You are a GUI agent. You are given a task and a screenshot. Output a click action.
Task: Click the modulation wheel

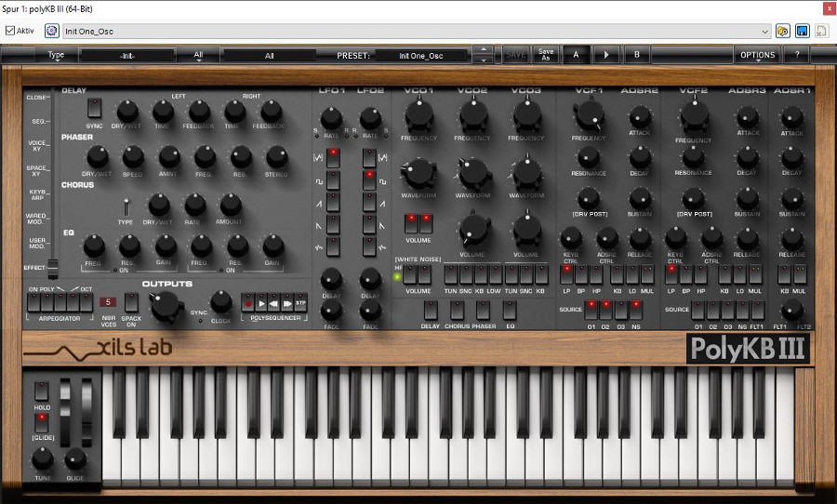click(86, 413)
